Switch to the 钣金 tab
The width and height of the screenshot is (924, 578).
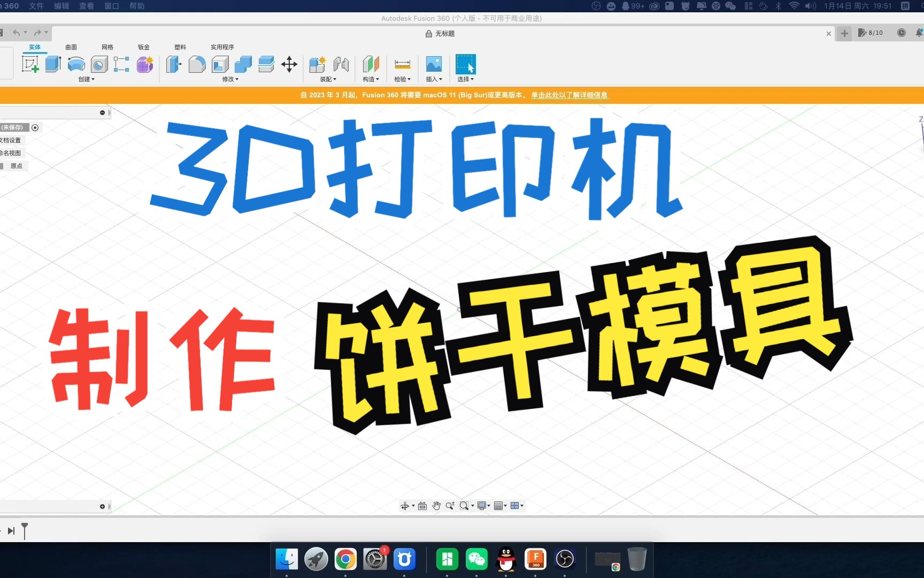[144, 47]
